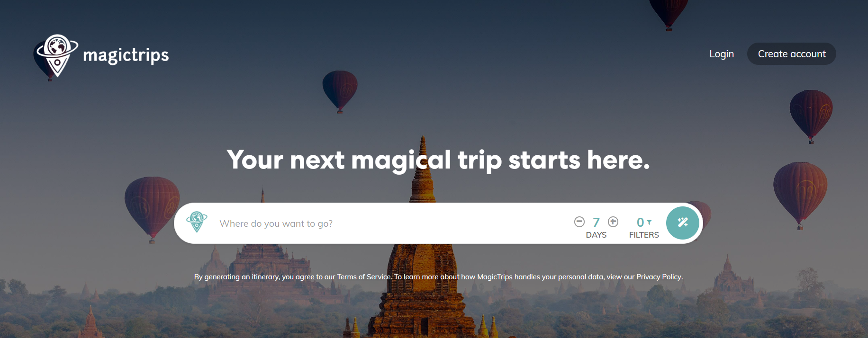Viewport: 868px width, 338px height.
Task: Click the teal globe icon in search bar
Action: tap(197, 222)
